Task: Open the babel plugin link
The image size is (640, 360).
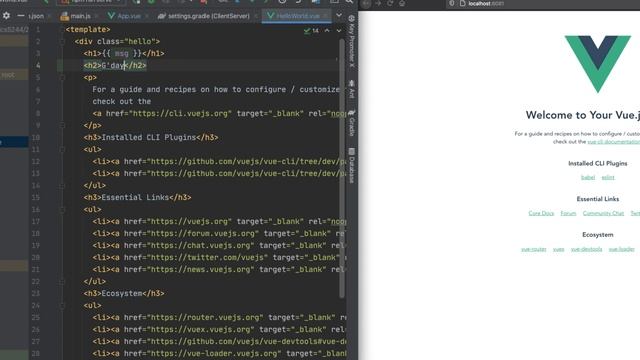Action: pyautogui.click(x=588, y=177)
